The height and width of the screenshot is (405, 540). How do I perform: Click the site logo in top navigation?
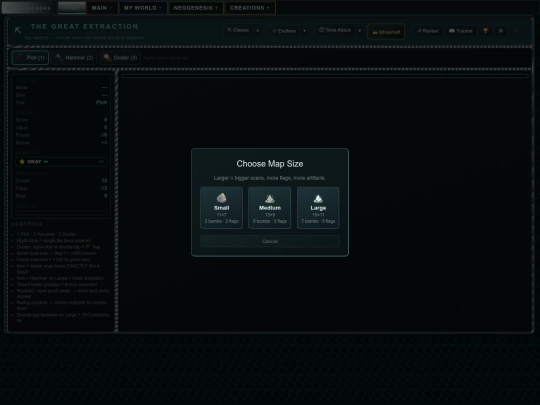point(29,8)
